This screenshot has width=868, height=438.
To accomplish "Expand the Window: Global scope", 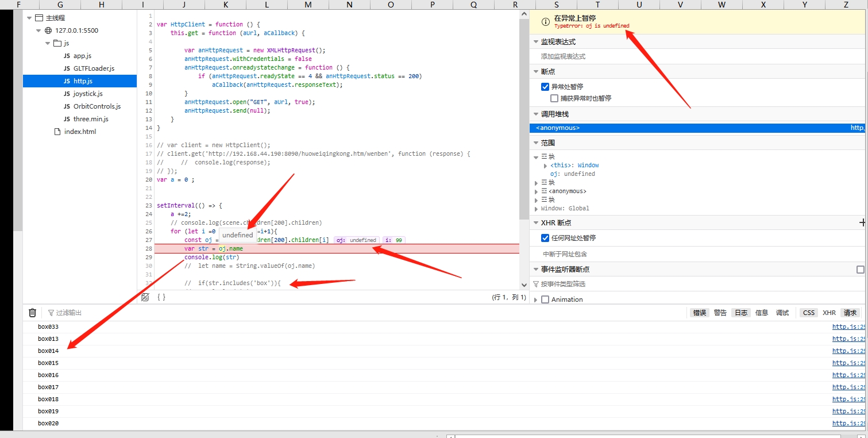I will [537, 209].
